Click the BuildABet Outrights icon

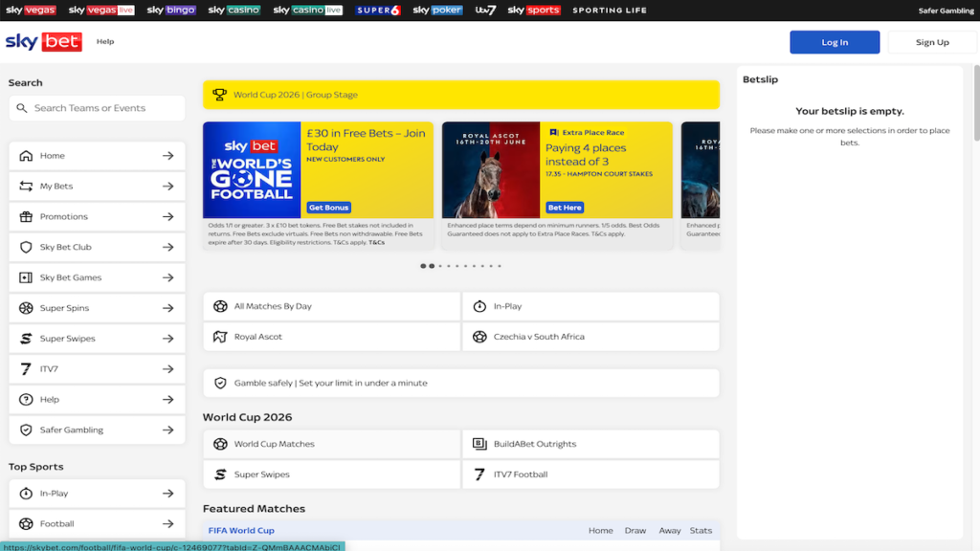[x=479, y=444]
